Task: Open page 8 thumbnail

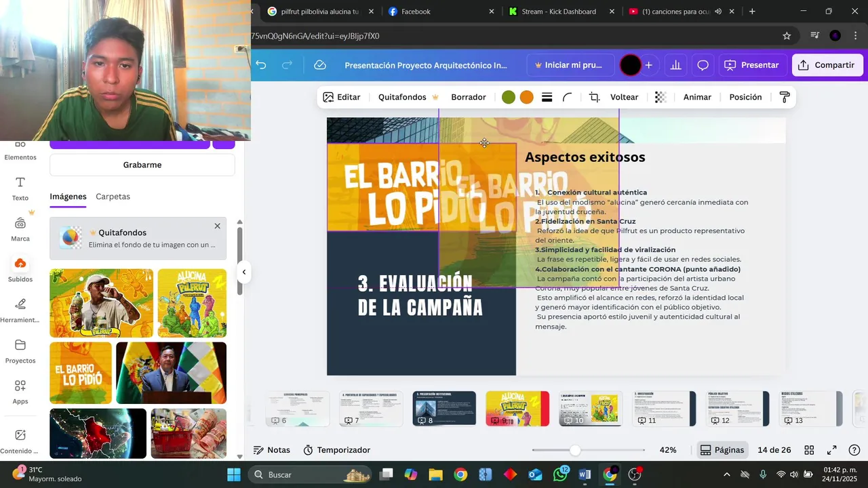Action: pos(444,409)
